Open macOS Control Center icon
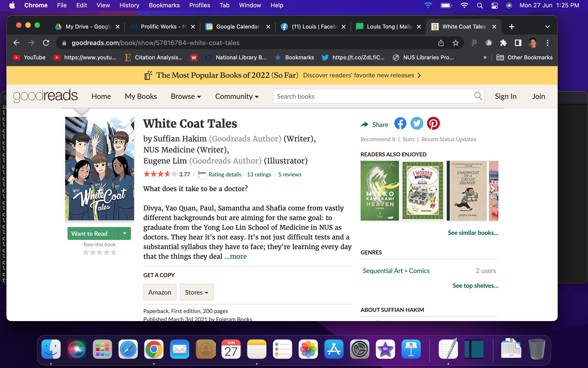 pyautogui.click(x=495, y=5)
